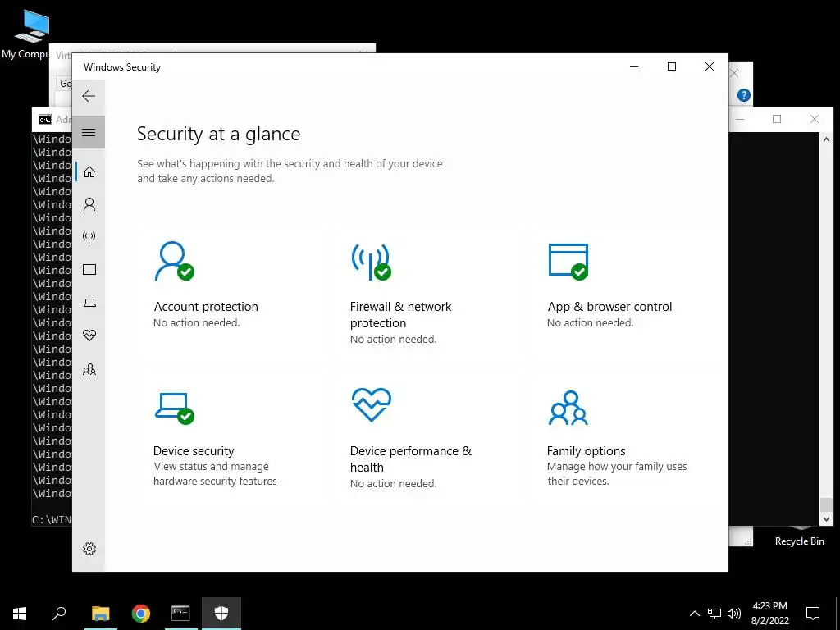Viewport: 840px width, 630px height.
Task: Open Google Chrome from the taskbar
Action: [141, 614]
